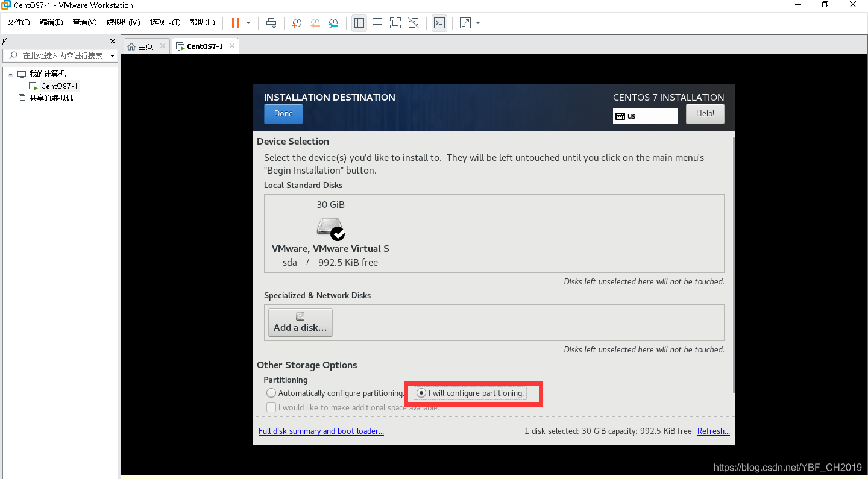Viewport: 868px width, 479px height.
Task: Click the Help! button
Action: 705,114
